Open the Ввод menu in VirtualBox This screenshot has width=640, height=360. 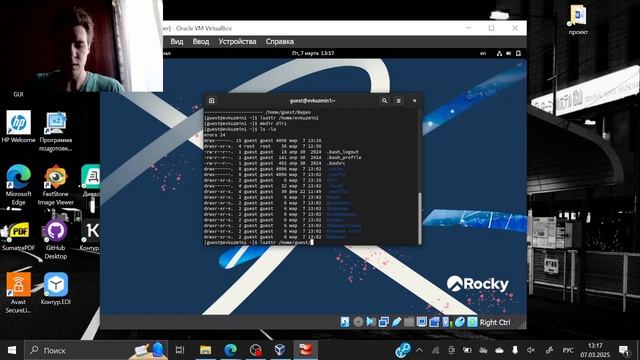pyautogui.click(x=201, y=42)
